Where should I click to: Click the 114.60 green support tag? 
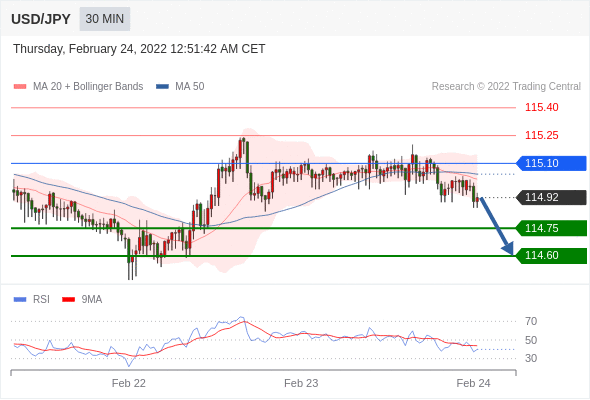pos(551,256)
